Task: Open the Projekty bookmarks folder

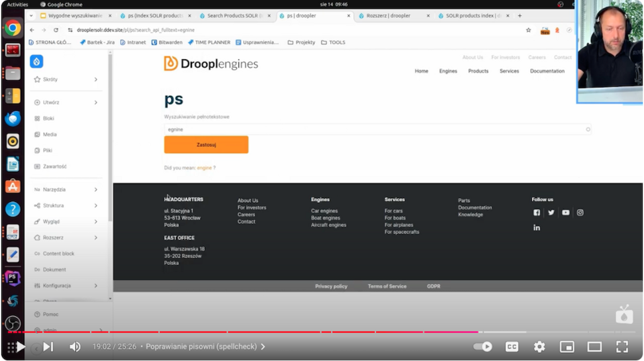Action: click(302, 42)
